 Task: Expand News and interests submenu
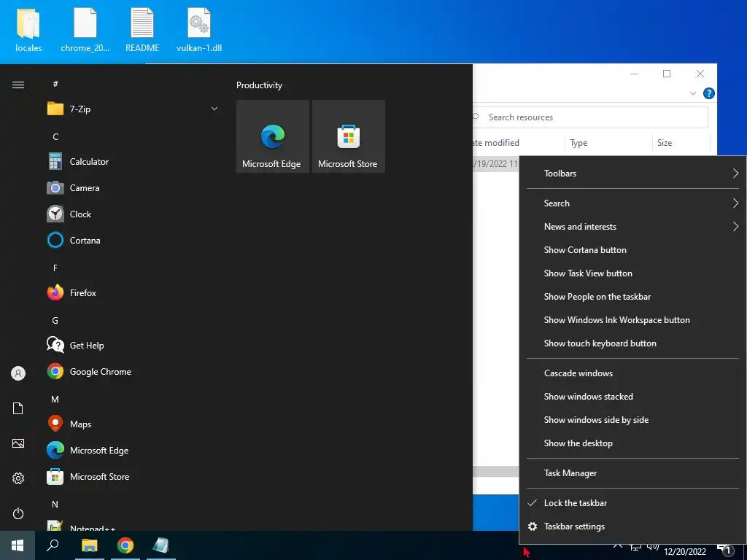coord(632,227)
